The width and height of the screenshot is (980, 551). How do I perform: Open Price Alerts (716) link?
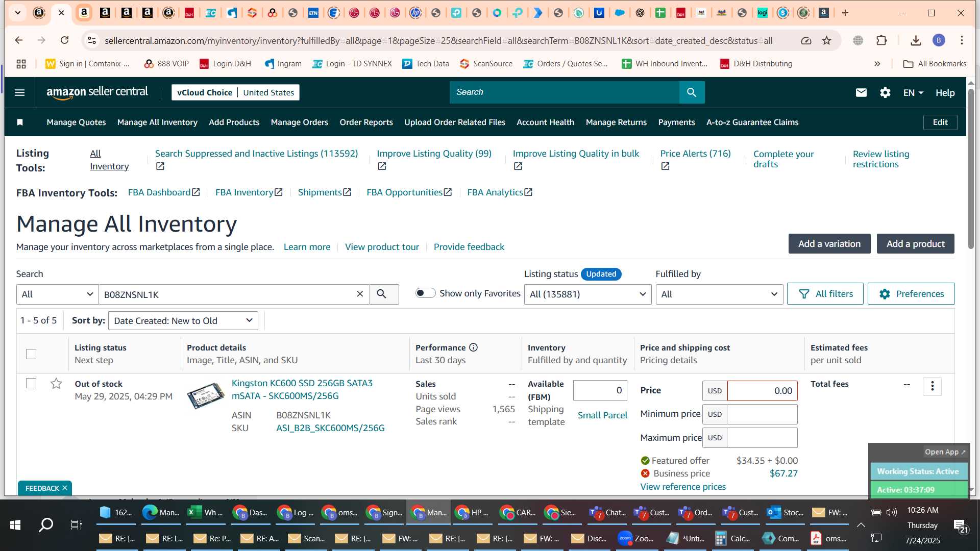tap(695, 154)
